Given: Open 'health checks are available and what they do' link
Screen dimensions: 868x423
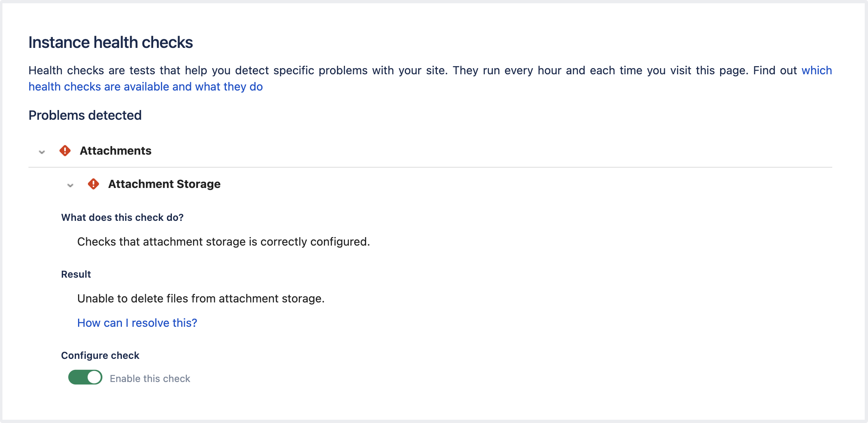Looking at the screenshot, I should click(x=145, y=87).
